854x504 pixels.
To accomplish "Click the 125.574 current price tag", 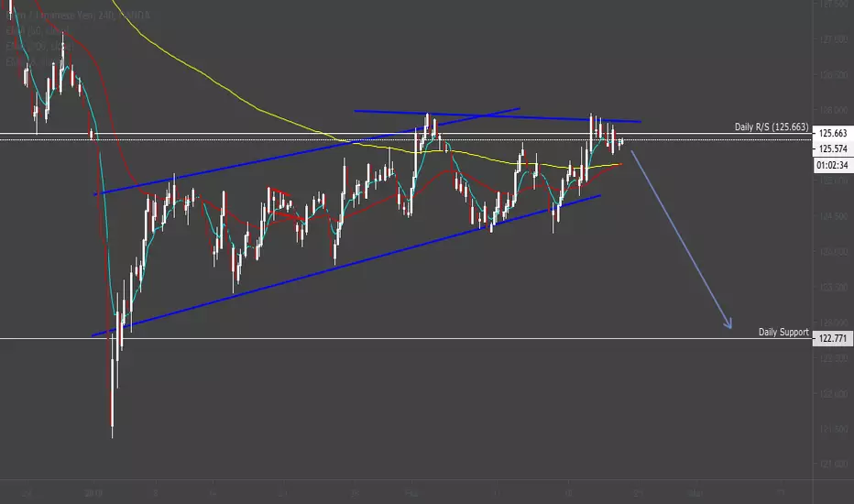I will coord(833,148).
